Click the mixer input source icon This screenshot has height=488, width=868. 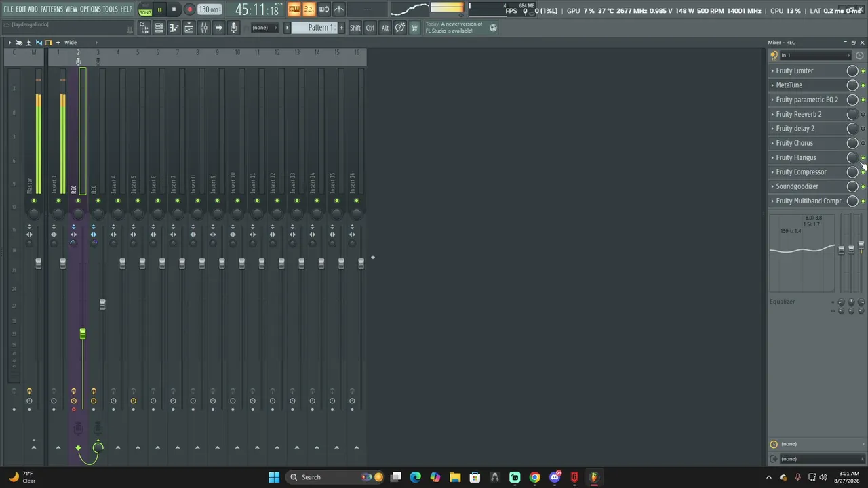pyautogui.click(x=774, y=55)
